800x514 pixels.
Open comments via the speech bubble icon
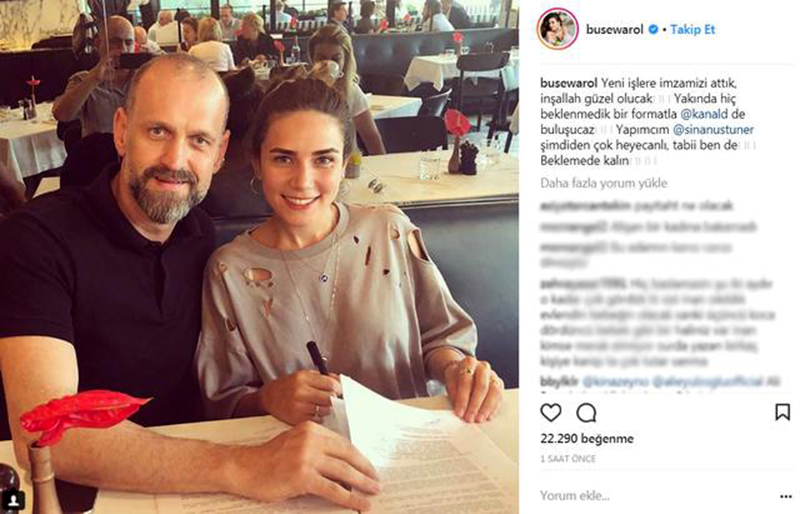point(586,412)
